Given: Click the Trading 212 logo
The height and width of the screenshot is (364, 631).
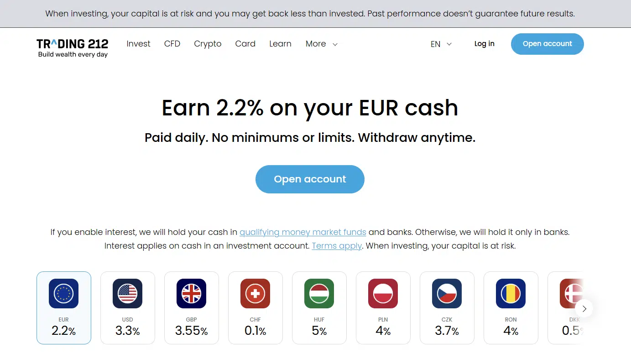Looking at the screenshot, I should pos(73,47).
